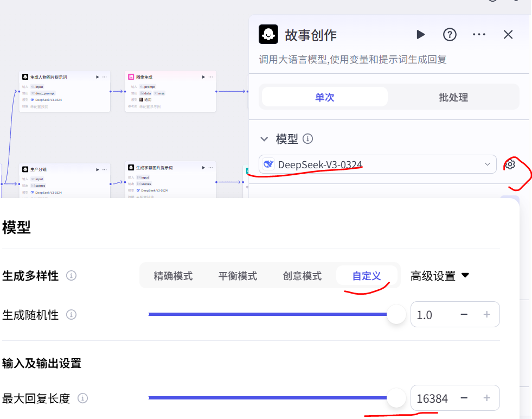Select the 单次 tab

324,96
